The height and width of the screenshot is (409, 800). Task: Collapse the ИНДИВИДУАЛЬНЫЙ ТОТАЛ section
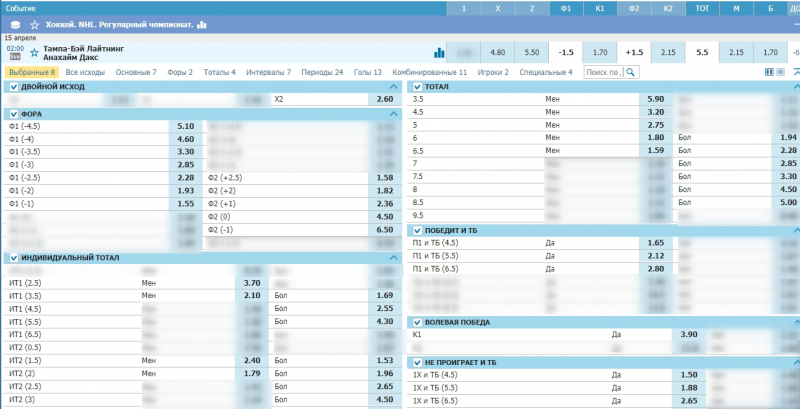tap(393, 258)
